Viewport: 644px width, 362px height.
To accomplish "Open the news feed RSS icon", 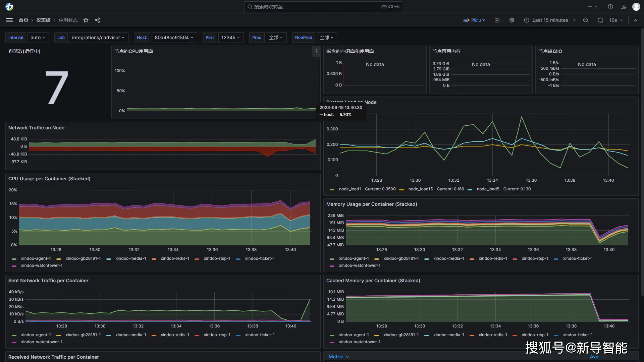I will pyautogui.click(x=624, y=7).
